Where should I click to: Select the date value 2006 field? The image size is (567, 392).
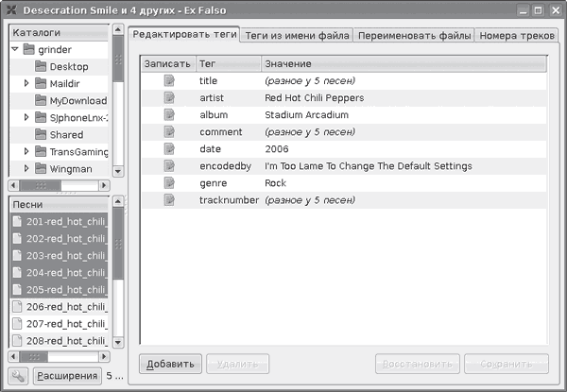tap(277, 149)
